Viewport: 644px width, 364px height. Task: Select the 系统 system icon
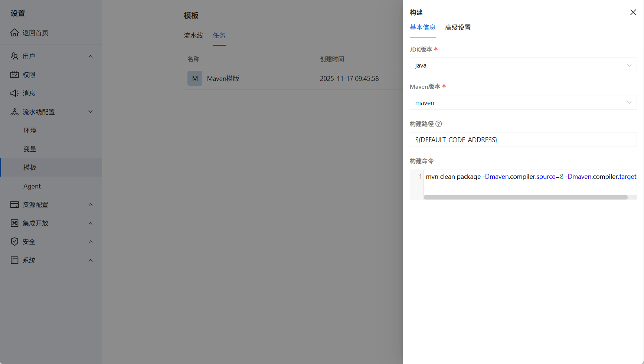(14, 260)
